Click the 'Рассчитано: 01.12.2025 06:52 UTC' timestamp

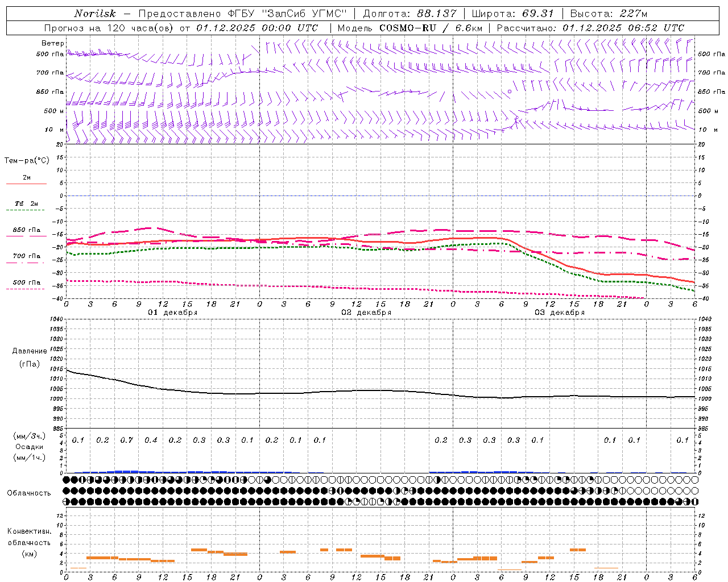tap(590, 28)
